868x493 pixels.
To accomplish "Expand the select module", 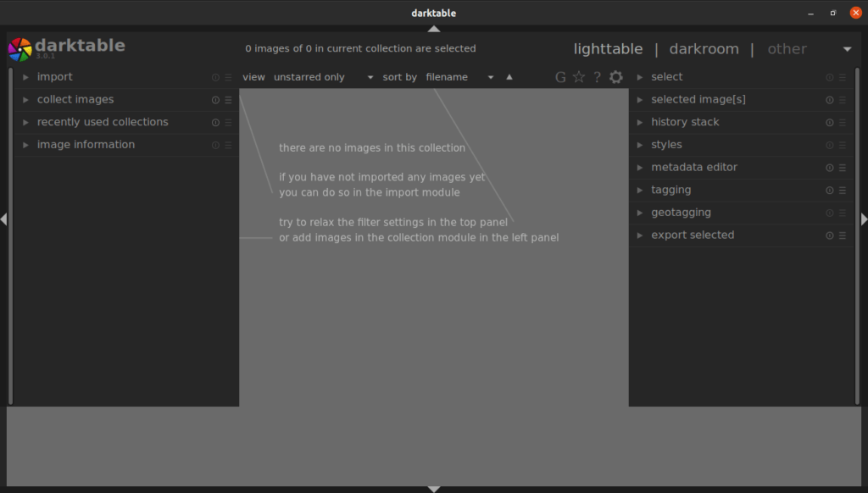I will 639,77.
